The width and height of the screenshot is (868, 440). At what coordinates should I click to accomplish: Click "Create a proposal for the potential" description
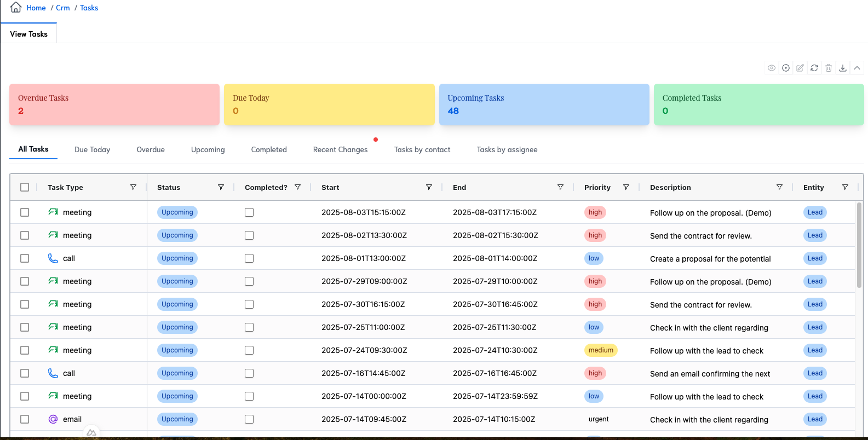pyautogui.click(x=710, y=259)
